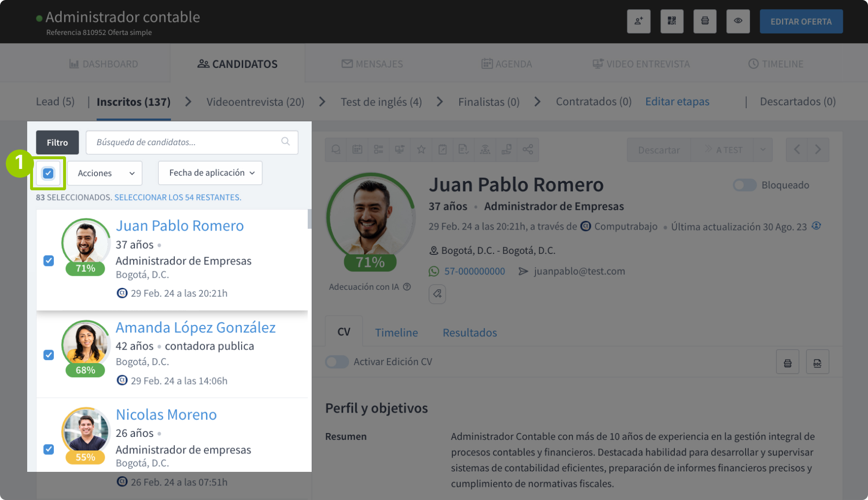Click SELECCIONAR LOS 54 RESTANTES

[x=177, y=198]
